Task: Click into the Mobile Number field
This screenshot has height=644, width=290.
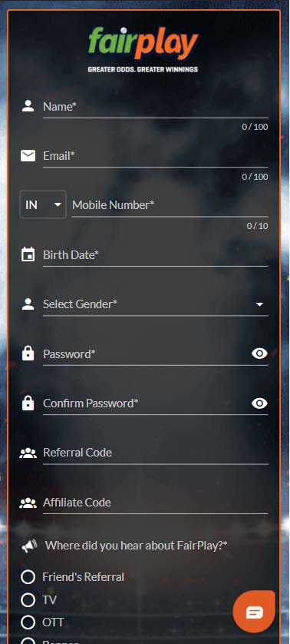Action: pos(170,205)
